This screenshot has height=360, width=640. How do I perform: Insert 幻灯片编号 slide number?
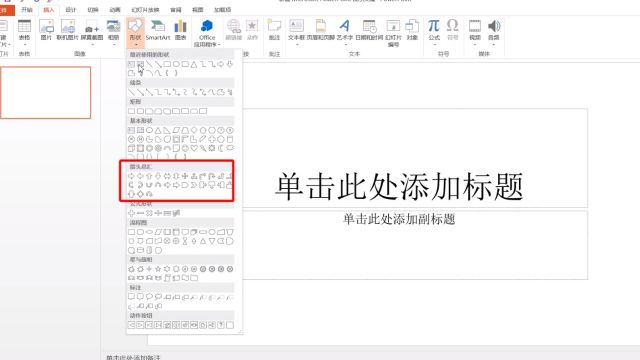pos(393,33)
